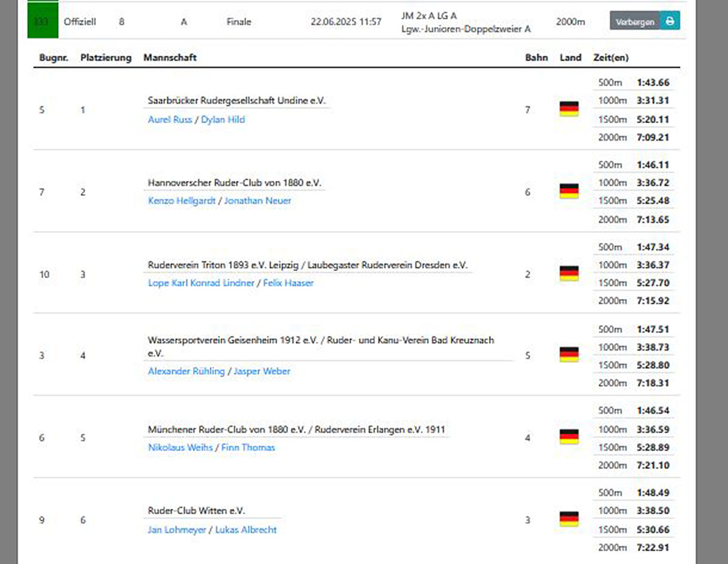Click the finish time 7:18.31
Image resolution: width=728 pixels, height=564 pixels.
point(653,383)
